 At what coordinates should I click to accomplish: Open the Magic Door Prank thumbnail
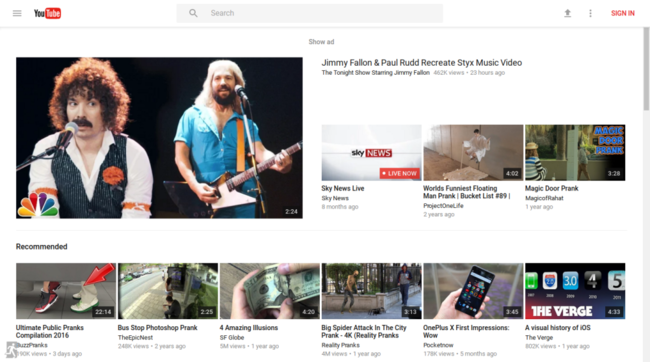(575, 153)
